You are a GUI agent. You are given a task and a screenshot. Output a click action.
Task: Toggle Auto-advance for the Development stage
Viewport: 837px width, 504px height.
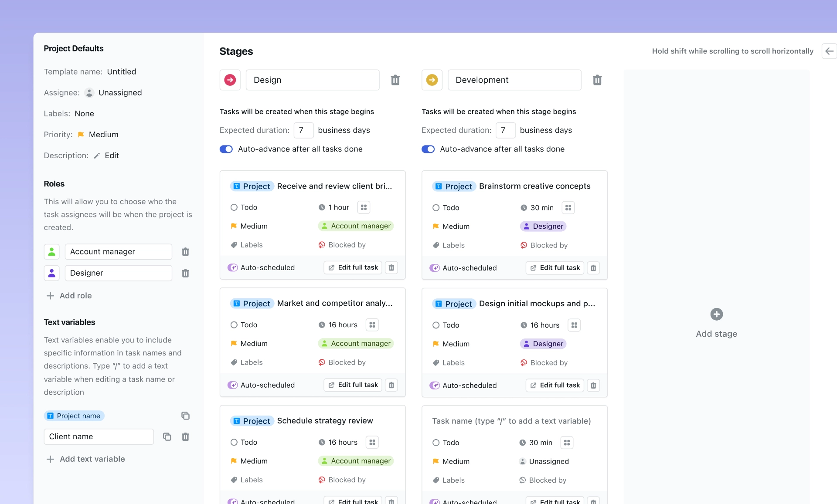pos(428,149)
